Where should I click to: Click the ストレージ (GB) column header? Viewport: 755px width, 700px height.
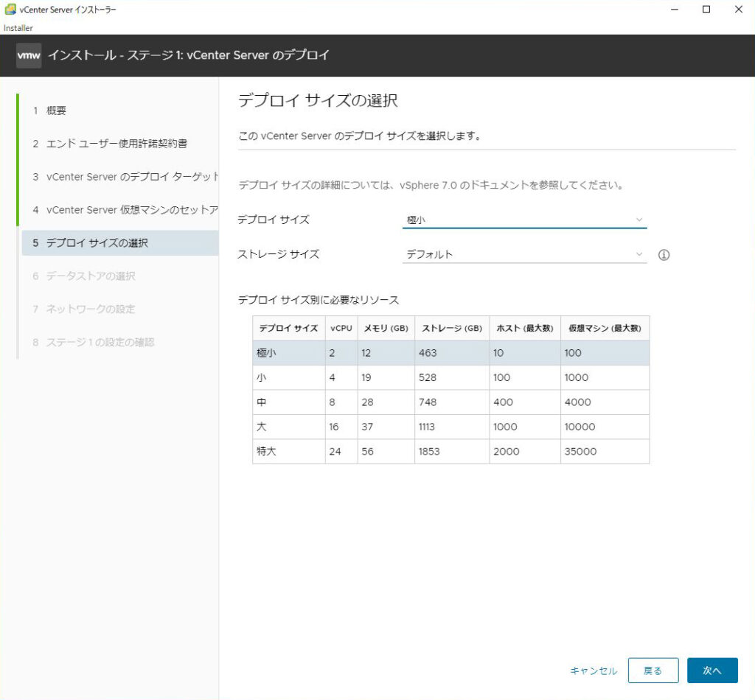coord(452,328)
